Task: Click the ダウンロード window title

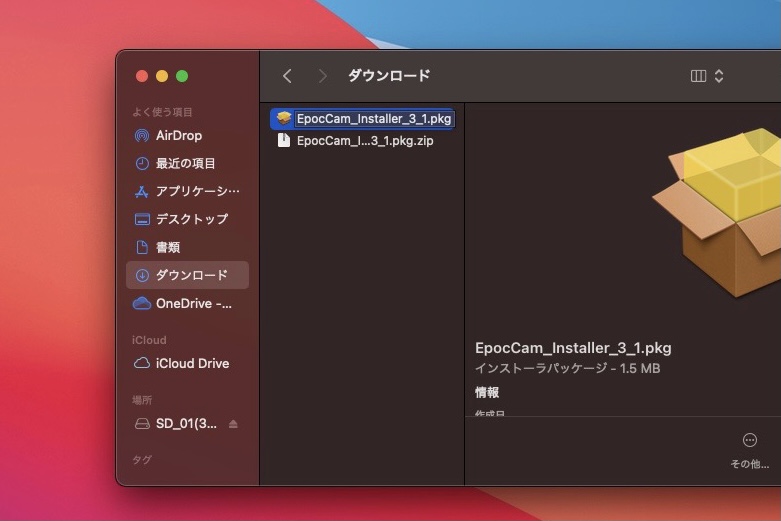Action: [389, 76]
